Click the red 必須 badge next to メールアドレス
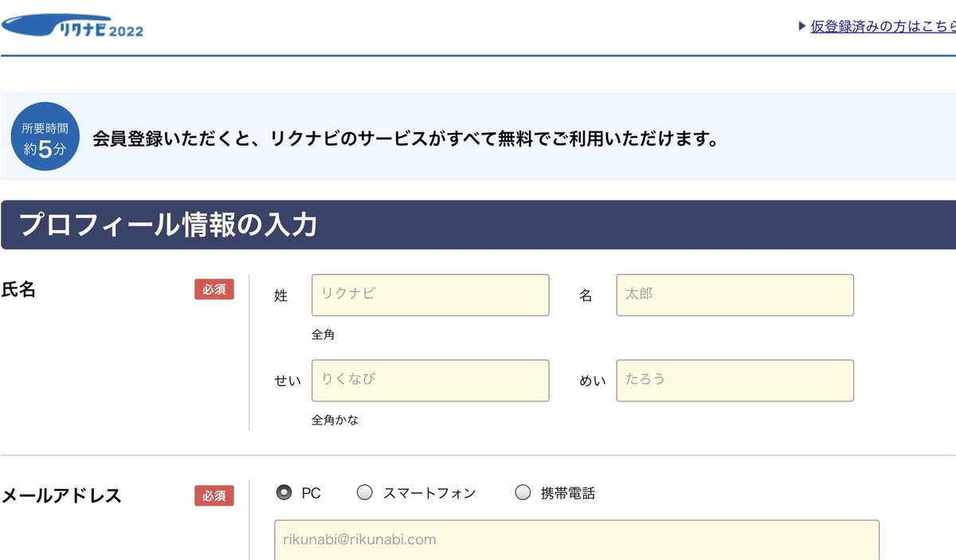Image resolution: width=956 pixels, height=560 pixels. point(214,495)
